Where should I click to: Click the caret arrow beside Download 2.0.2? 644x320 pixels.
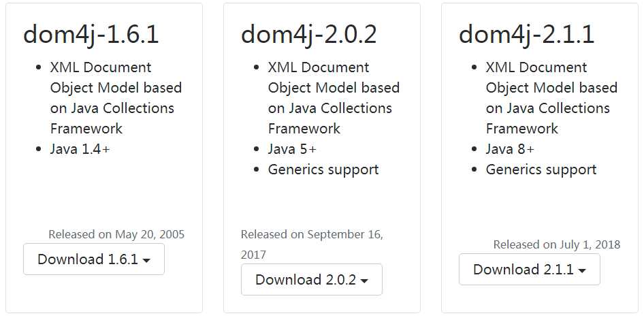[364, 281]
